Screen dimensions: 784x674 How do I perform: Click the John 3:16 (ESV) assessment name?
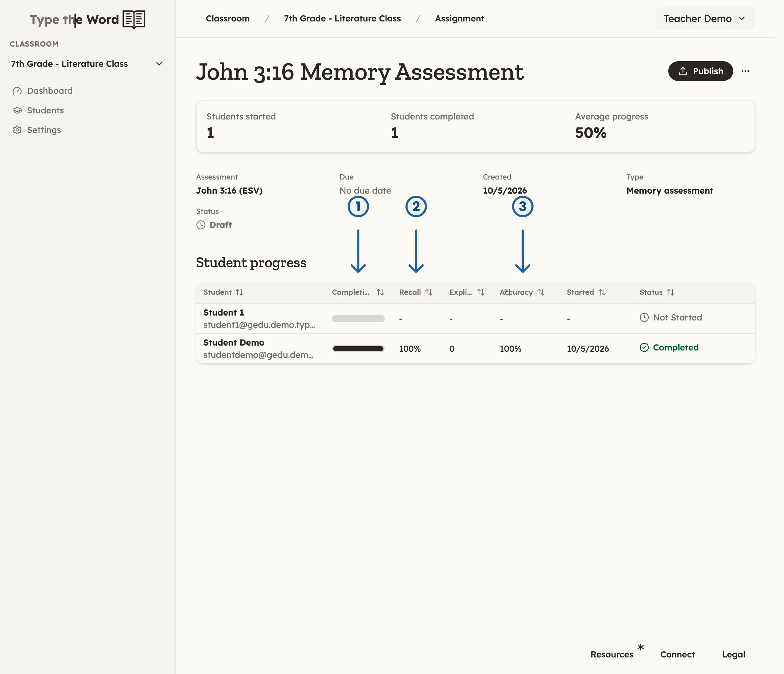click(x=229, y=191)
